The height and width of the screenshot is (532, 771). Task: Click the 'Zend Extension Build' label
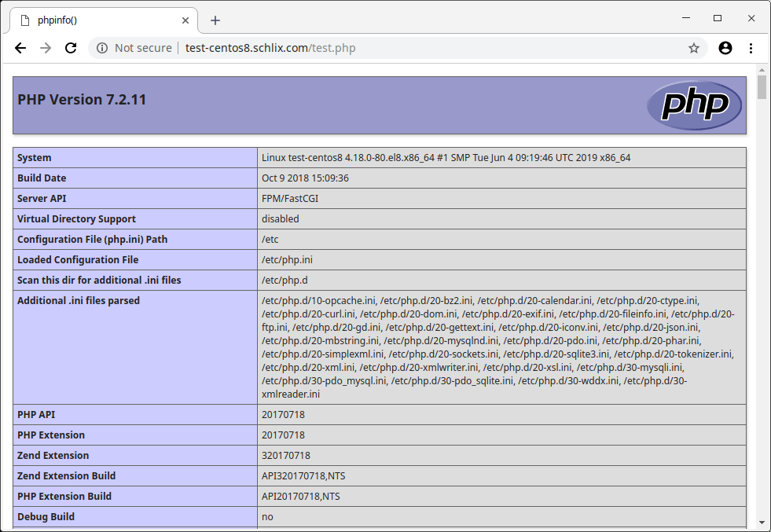coord(66,475)
